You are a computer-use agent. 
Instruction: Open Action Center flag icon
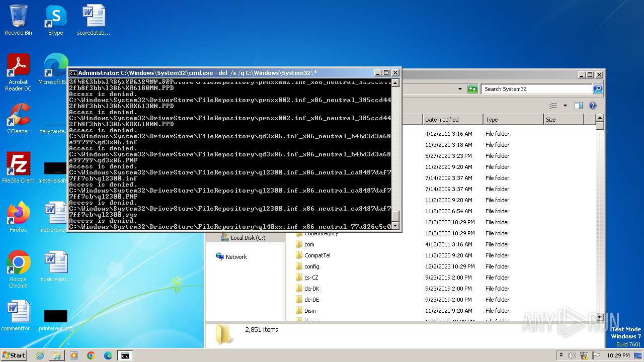596,355
